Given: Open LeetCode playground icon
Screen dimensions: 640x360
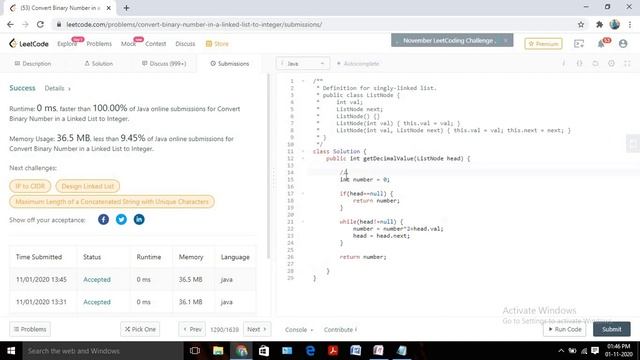Looking at the screenshot, I should tap(579, 44).
